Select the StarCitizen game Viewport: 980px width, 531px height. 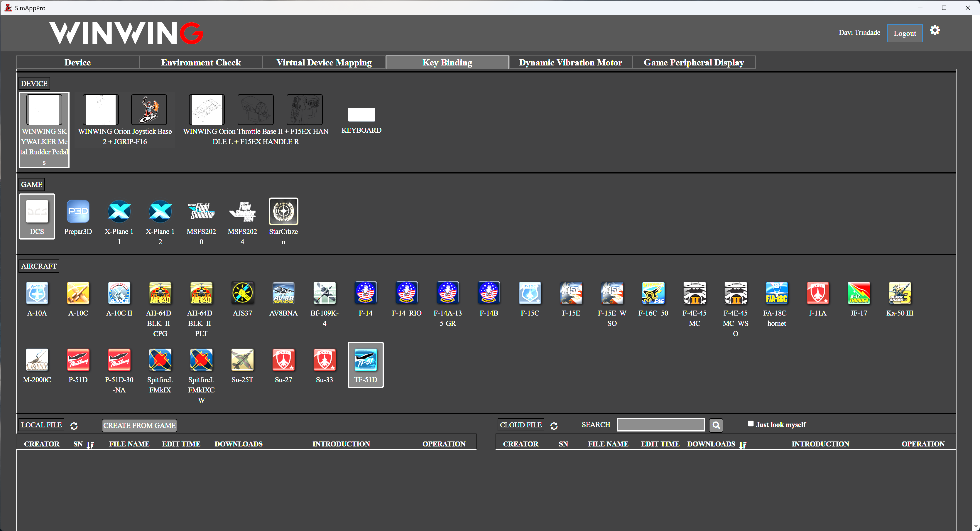(283, 211)
